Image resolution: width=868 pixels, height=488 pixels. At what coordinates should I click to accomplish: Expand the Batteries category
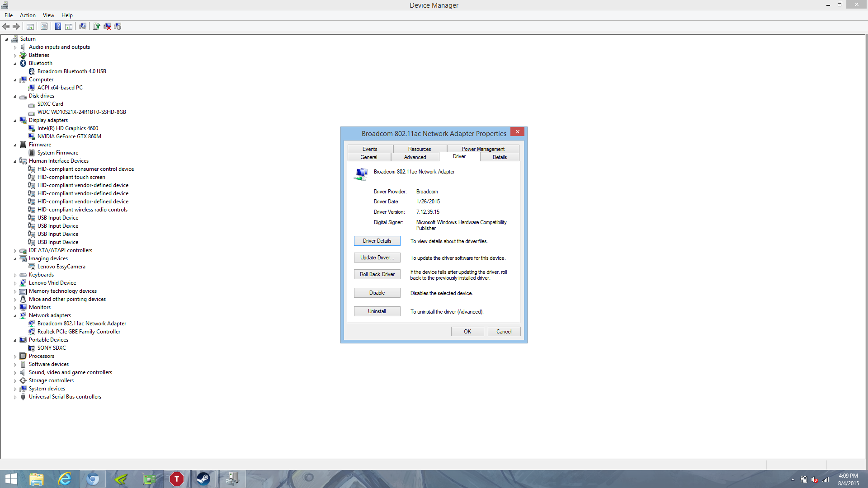[15, 55]
